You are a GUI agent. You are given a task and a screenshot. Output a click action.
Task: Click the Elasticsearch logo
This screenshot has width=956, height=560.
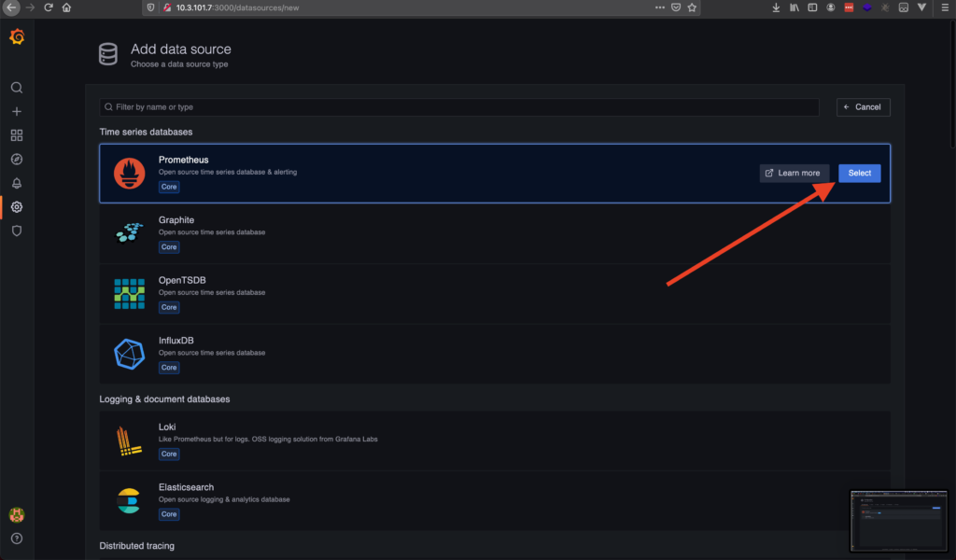129,501
